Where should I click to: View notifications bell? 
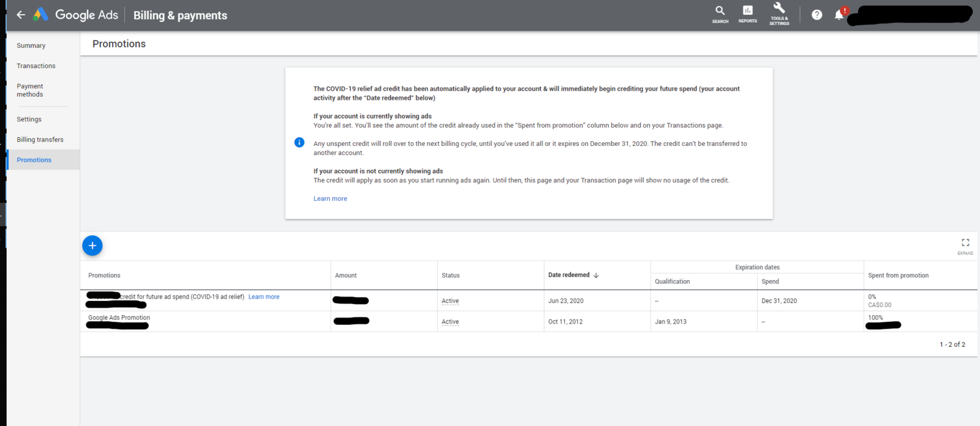(x=839, y=15)
